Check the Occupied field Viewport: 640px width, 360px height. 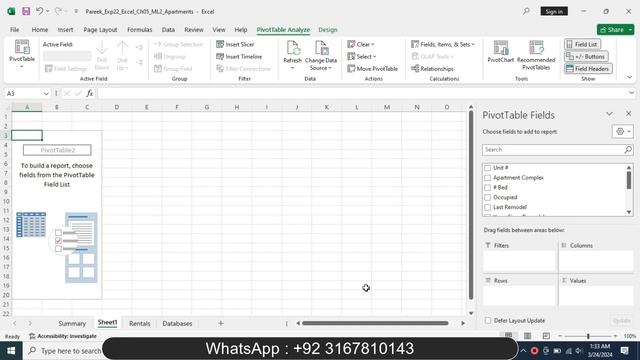[487, 197]
